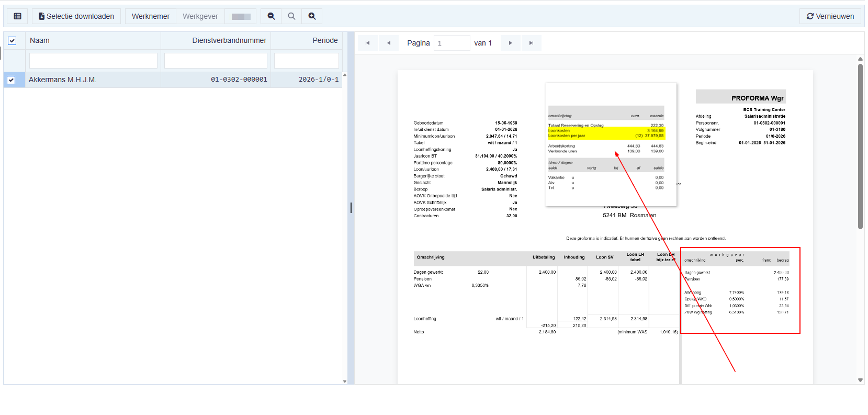
Task: Click the document preview scroll-up arrow
Action: click(860, 59)
